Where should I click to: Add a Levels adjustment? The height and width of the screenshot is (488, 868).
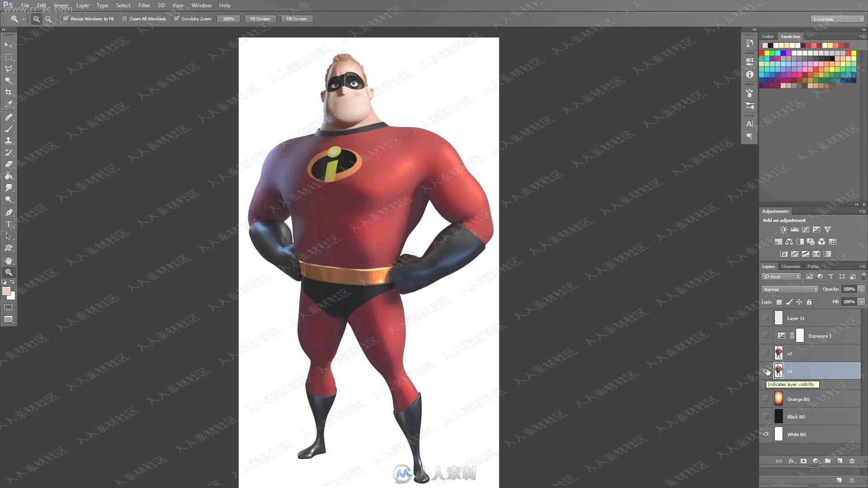pyautogui.click(x=794, y=230)
